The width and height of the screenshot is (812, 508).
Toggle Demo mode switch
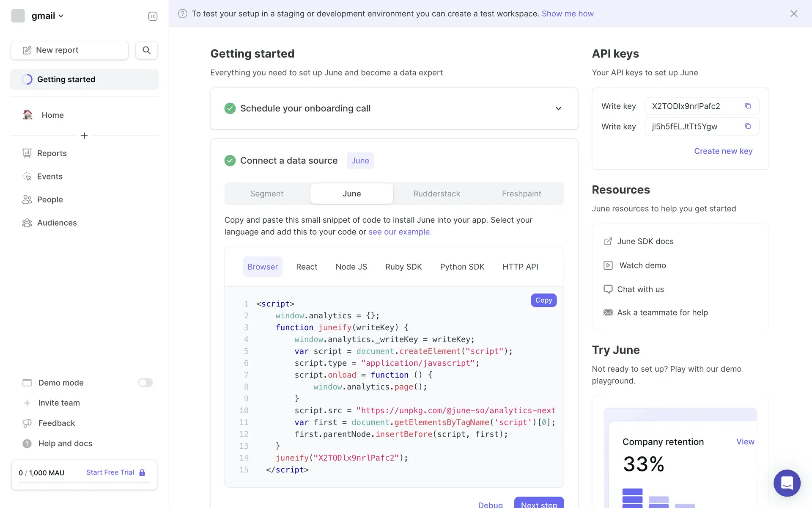145,383
